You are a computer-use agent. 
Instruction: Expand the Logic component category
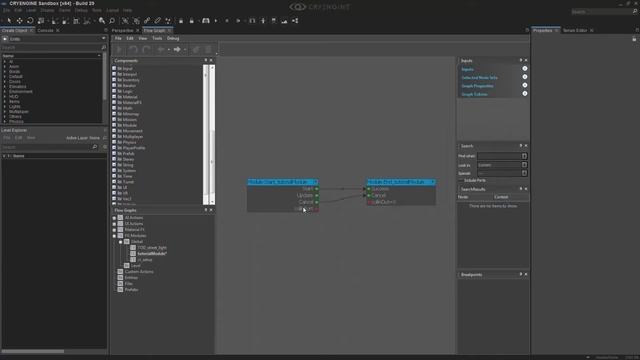(x=114, y=91)
